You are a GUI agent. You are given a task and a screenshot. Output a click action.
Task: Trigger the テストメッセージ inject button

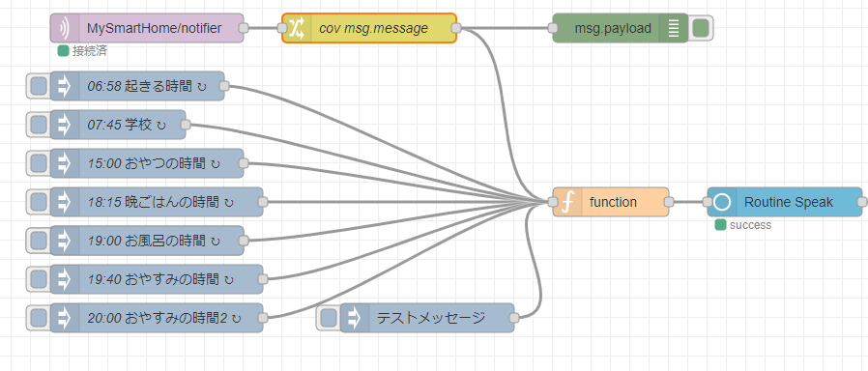coord(329,318)
